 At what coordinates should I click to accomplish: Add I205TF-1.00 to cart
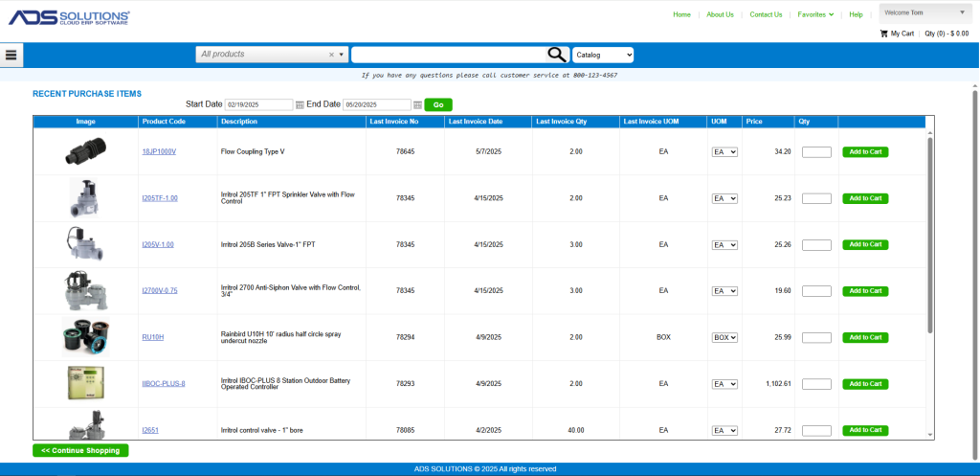coord(865,198)
